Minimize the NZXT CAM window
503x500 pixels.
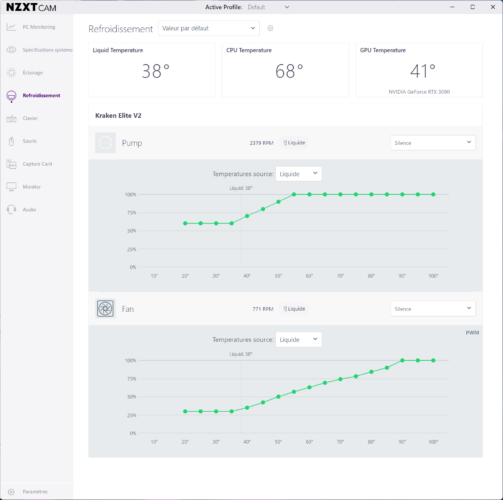pos(452,7)
